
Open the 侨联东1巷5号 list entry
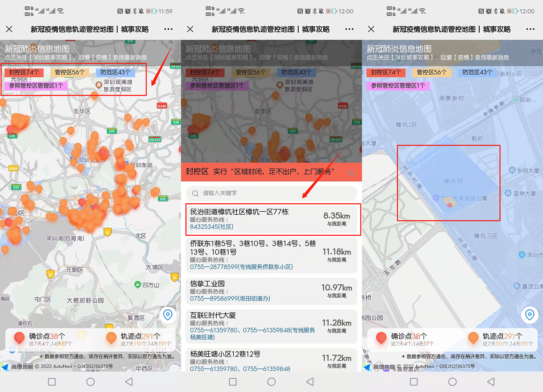pyautogui.click(x=271, y=255)
